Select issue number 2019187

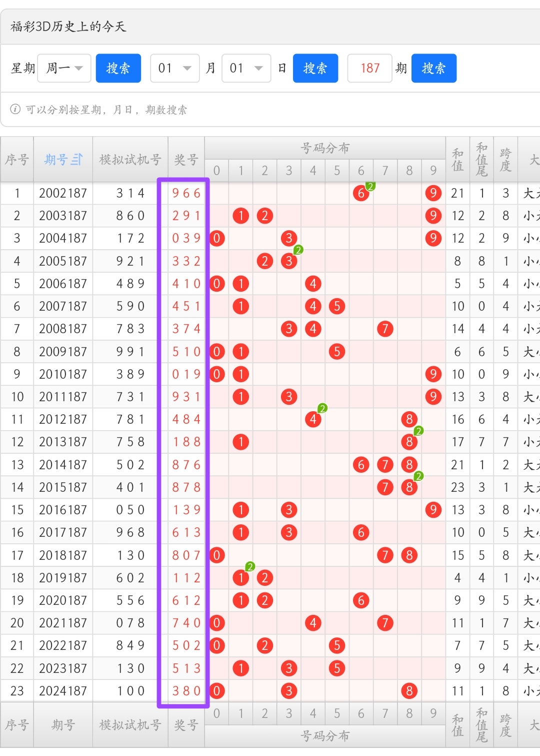click(x=63, y=578)
